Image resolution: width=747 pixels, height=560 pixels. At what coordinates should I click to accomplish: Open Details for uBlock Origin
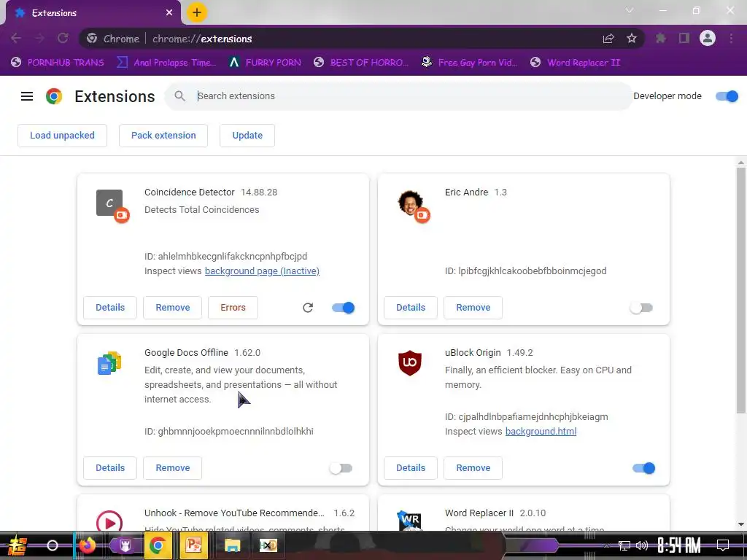(411, 468)
